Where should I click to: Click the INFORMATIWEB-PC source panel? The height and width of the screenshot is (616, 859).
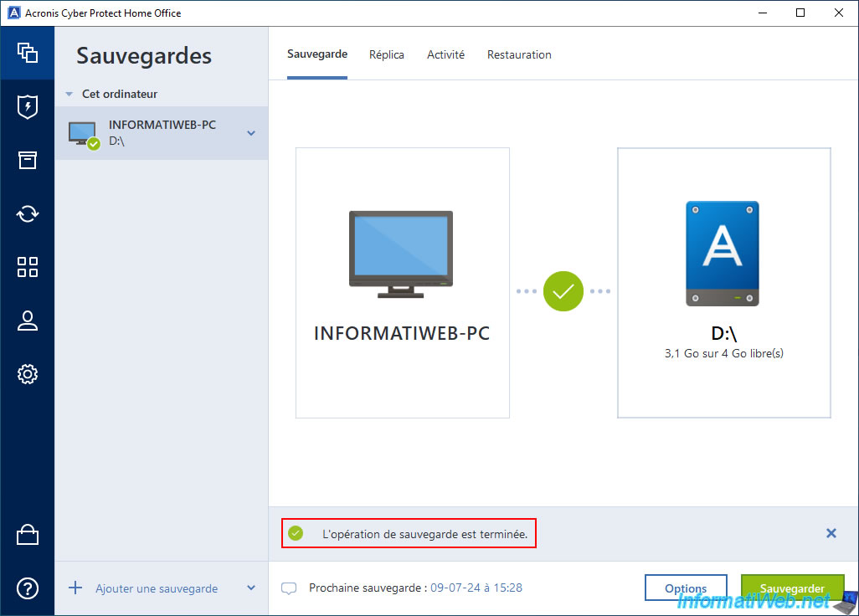point(403,283)
